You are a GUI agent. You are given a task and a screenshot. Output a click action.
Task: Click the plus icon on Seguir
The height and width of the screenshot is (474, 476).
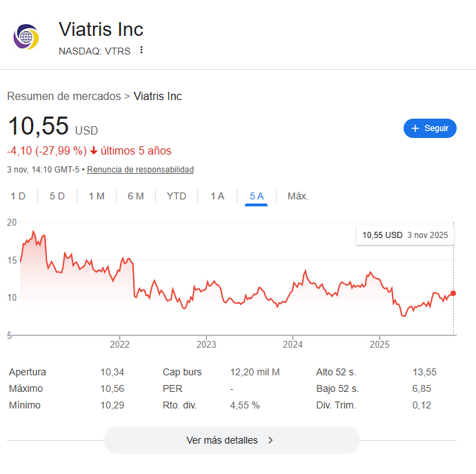[415, 128]
